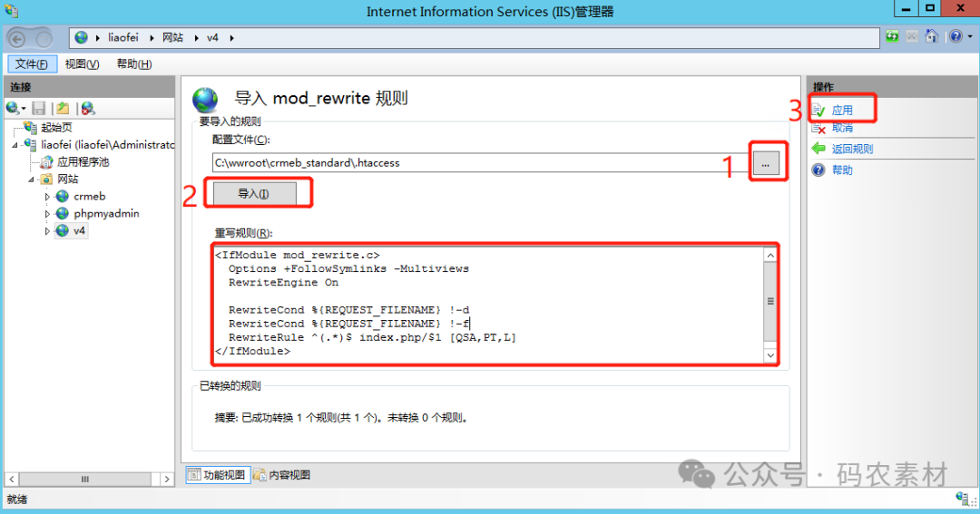Expand breadcrumb arrow after v4
The height and width of the screenshot is (514, 980).
(x=232, y=38)
